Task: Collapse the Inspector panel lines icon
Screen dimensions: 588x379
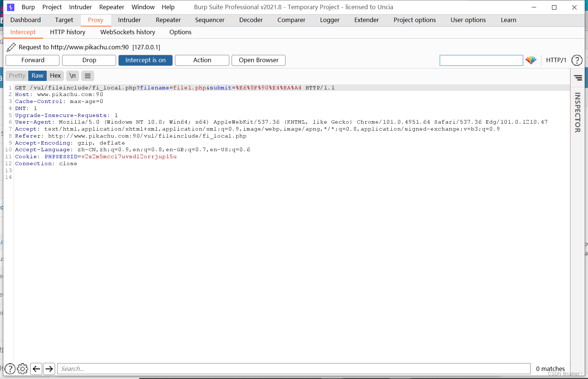Action: 578,78
